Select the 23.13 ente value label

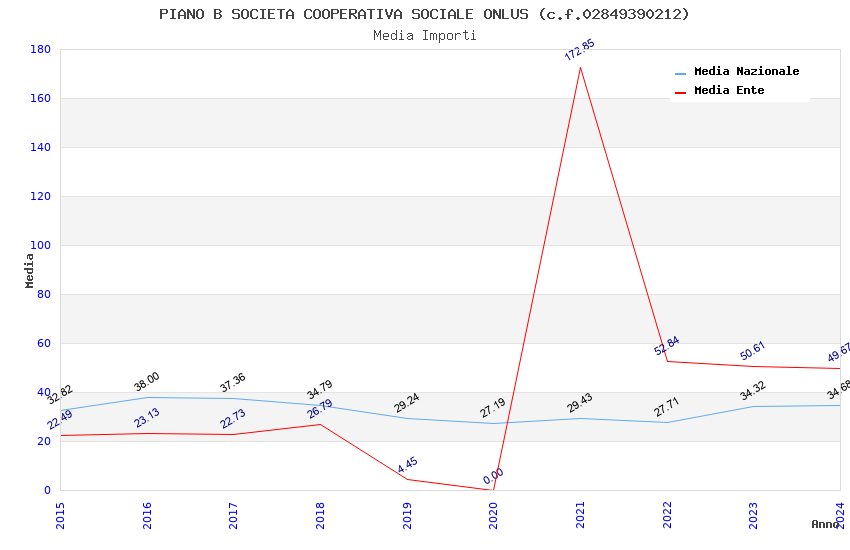point(147,418)
